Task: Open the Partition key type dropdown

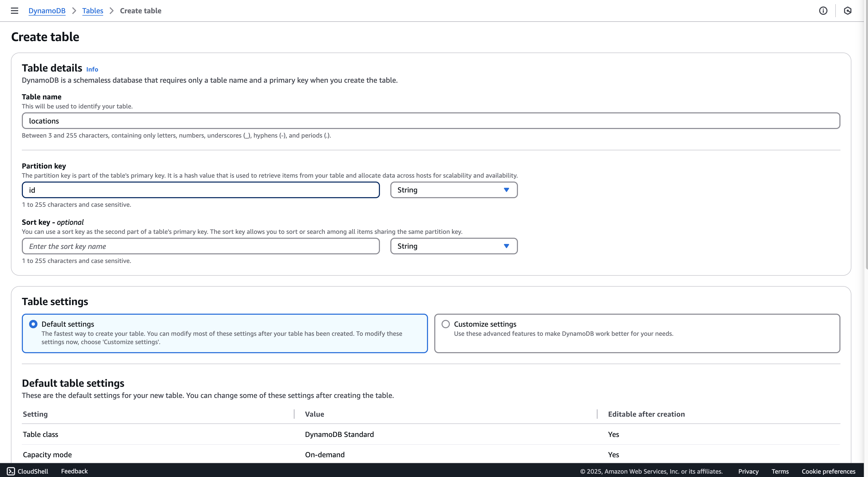Action: point(454,190)
